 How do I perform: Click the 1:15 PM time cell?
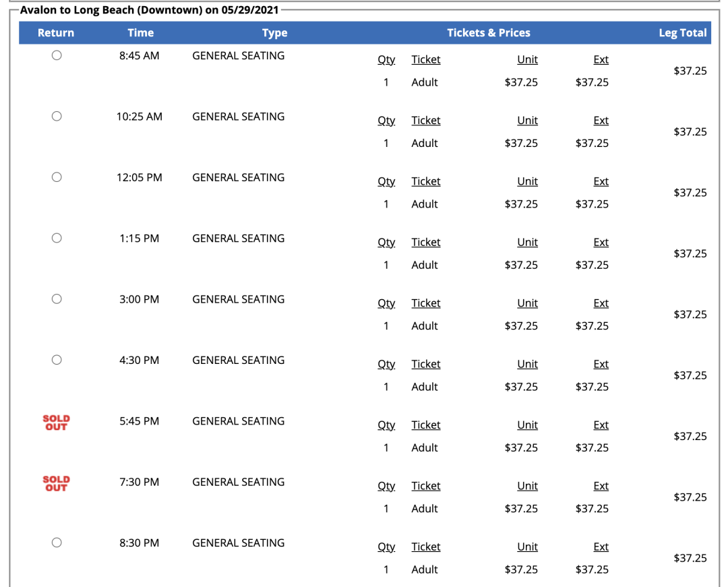point(140,239)
